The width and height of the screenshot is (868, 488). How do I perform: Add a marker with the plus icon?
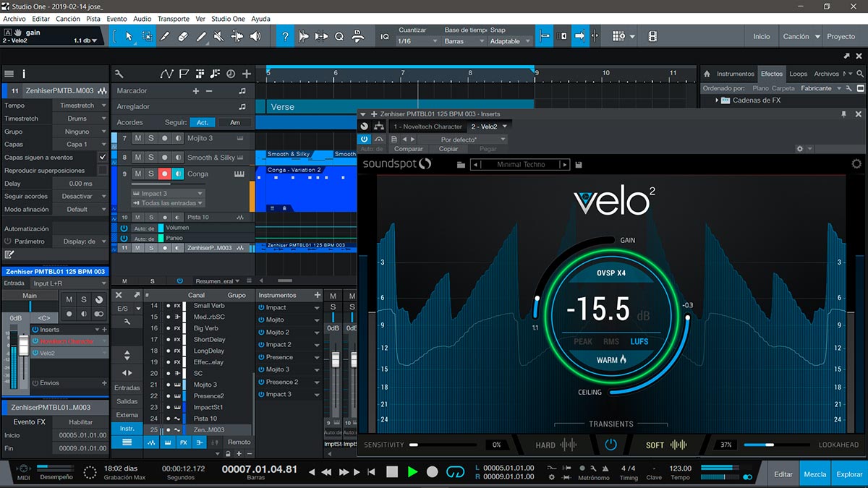[x=195, y=91]
